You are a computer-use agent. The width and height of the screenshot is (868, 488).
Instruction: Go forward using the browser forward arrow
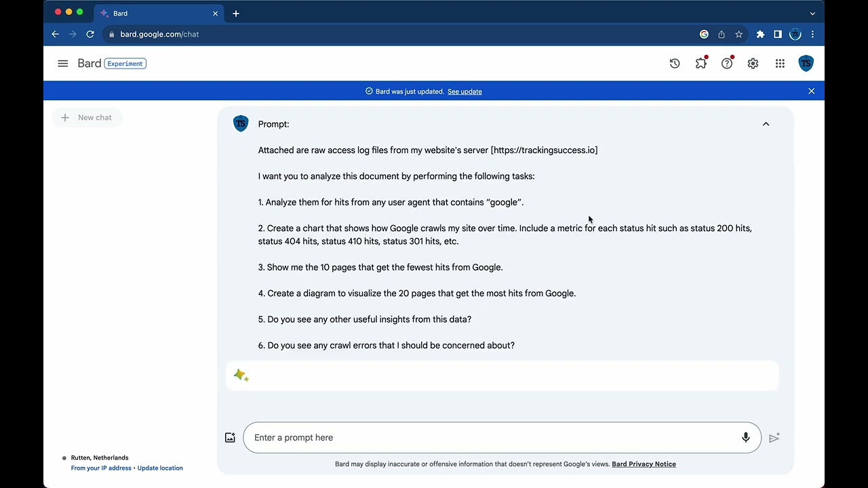coord(73,34)
